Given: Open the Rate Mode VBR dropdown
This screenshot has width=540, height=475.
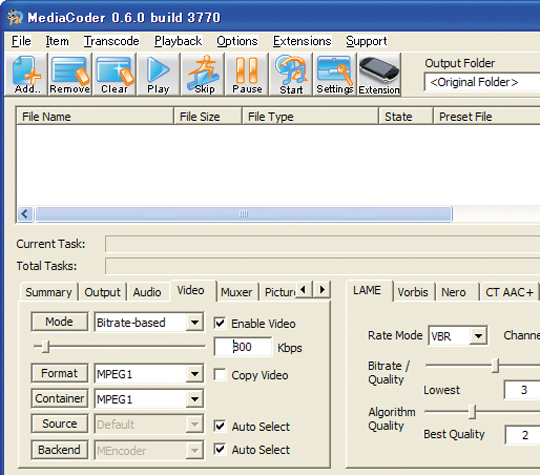Looking at the screenshot, I should click(x=478, y=335).
